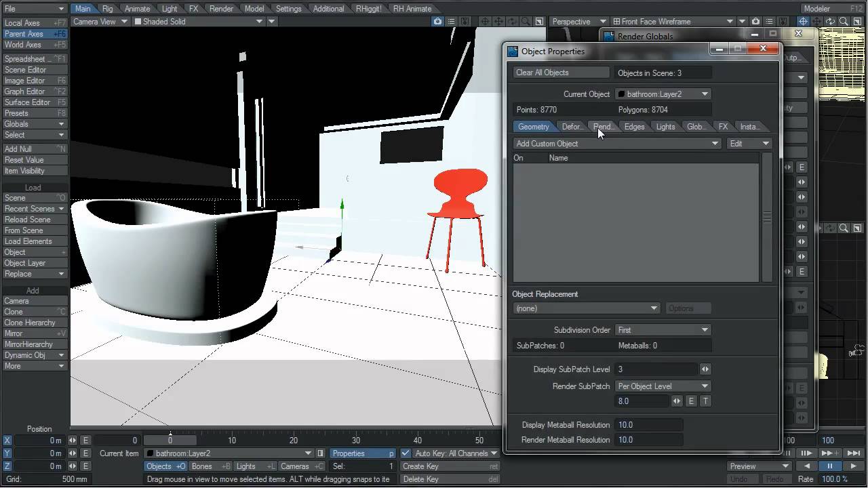Open the Render menu tab

coord(221,9)
